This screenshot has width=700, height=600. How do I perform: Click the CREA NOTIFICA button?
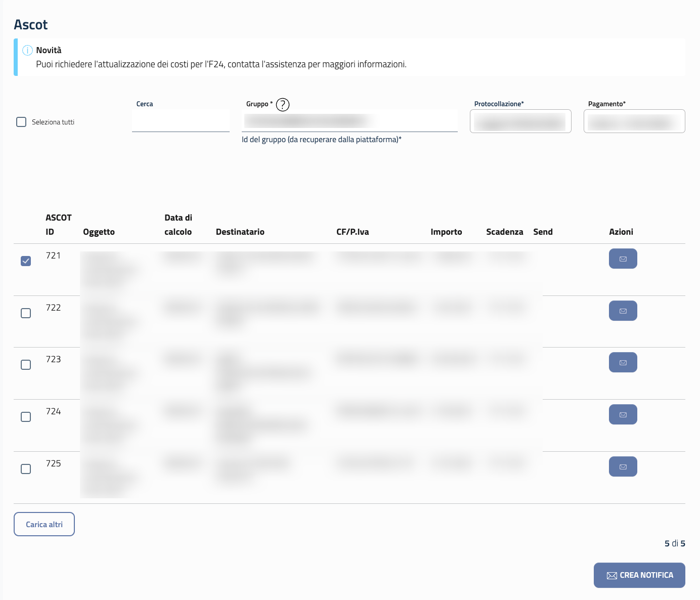click(x=639, y=575)
